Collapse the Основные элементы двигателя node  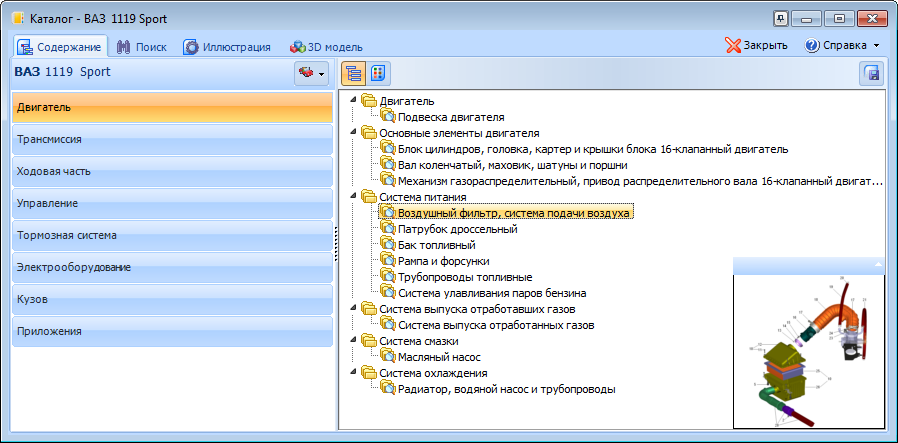pyautogui.click(x=351, y=133)
